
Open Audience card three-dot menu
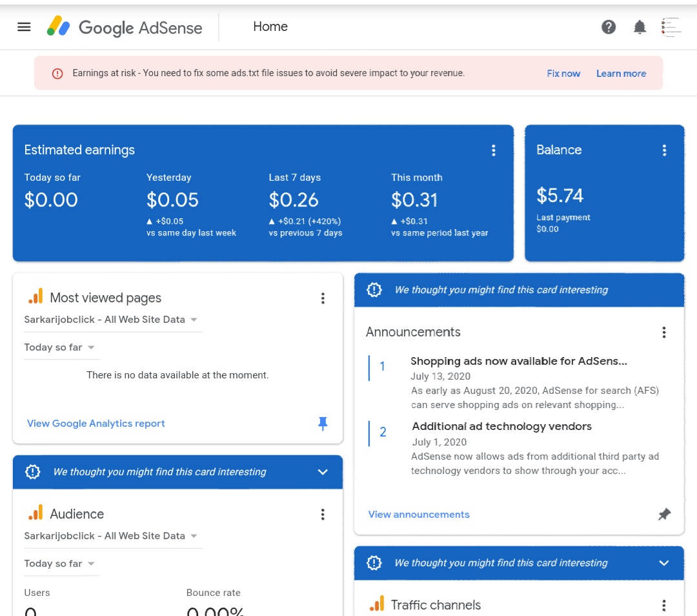pyautogui.click(x=323, y=515)
